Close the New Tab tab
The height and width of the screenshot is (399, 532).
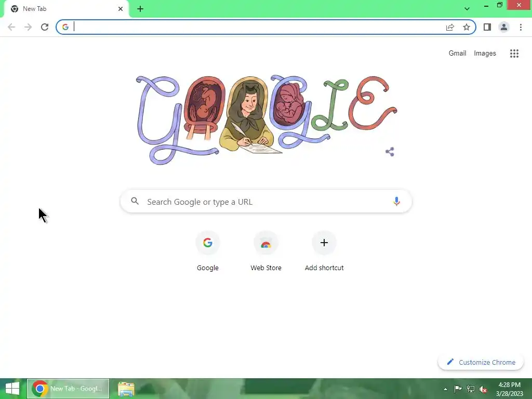click(121, 9)
